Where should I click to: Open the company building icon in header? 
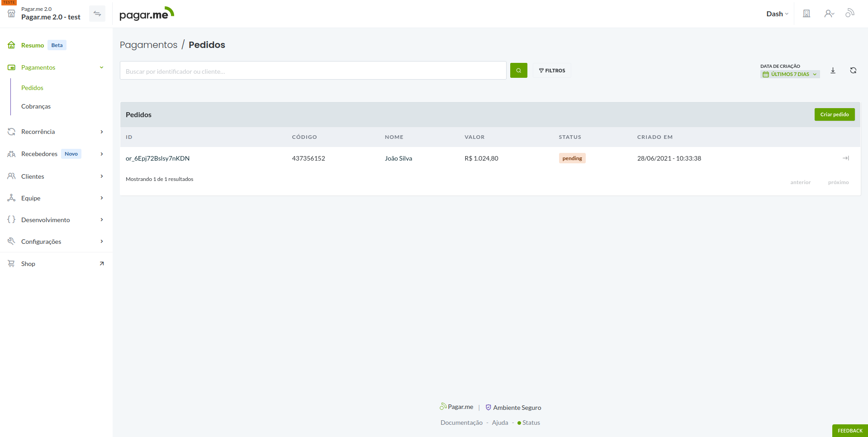pyautogui.click(x=806, y=14)
